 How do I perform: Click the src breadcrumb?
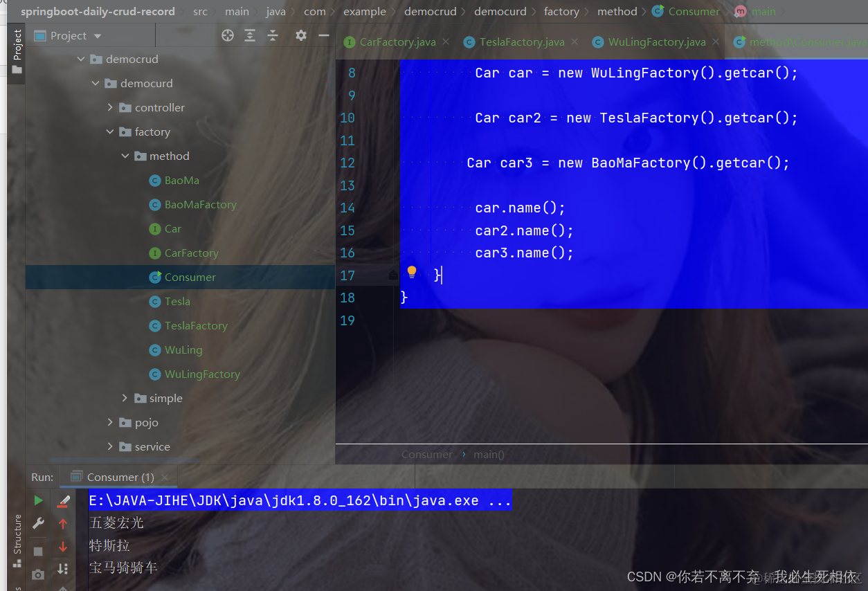201,11
